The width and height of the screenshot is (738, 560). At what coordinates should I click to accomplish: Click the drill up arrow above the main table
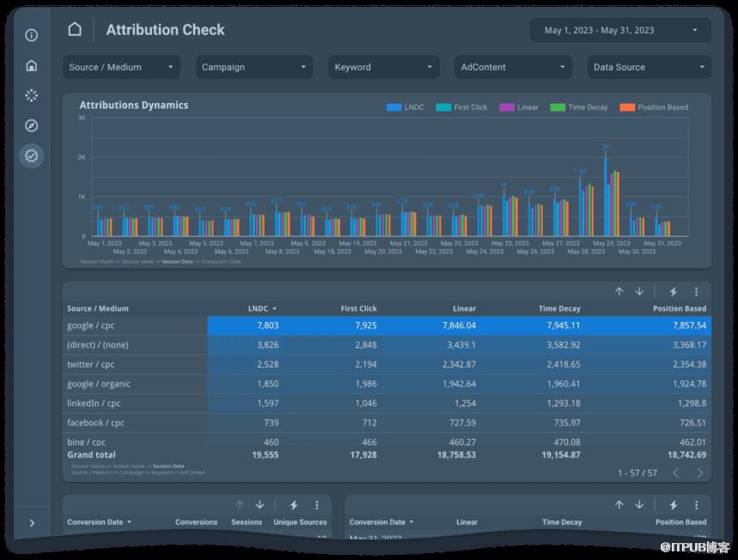coord(619,292)
